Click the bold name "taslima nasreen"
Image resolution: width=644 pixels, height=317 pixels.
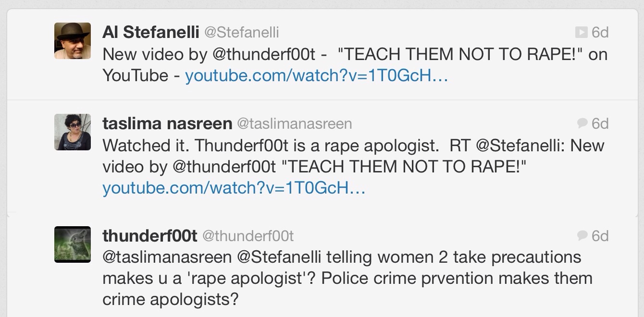coord(167,124)
